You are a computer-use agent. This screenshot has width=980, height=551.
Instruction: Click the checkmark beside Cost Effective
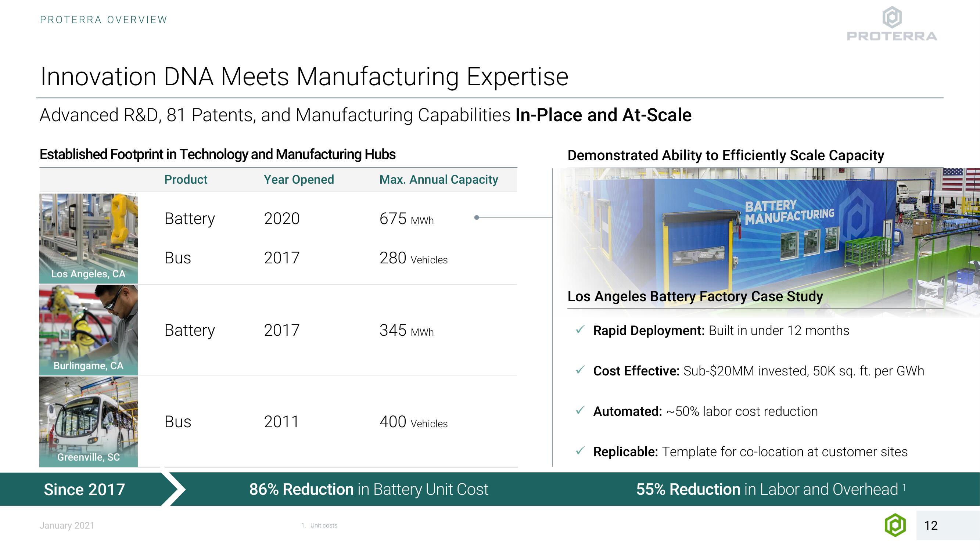580,370
